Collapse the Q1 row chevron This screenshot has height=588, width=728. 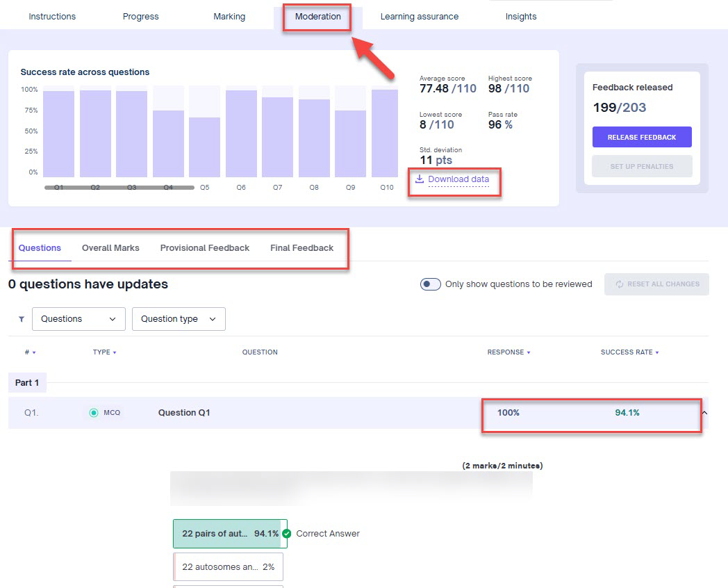coord(704,413)
